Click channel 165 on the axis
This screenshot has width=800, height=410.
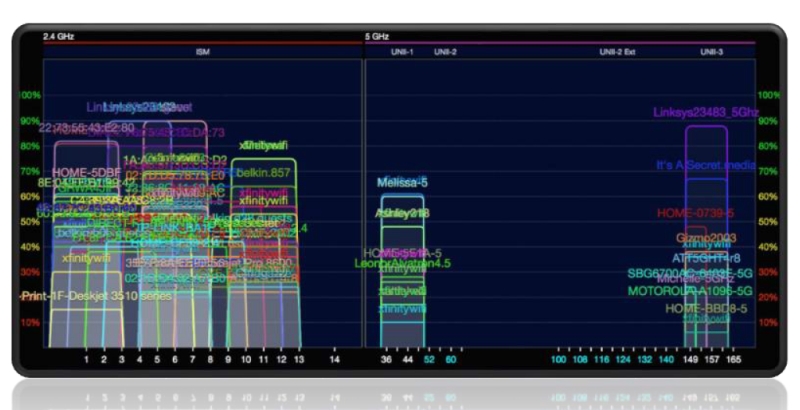733,360
